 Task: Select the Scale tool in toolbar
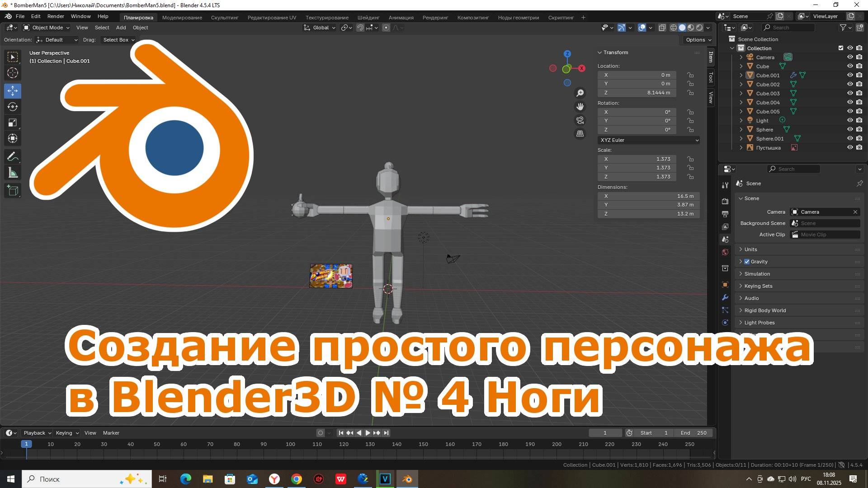(13, 122)
